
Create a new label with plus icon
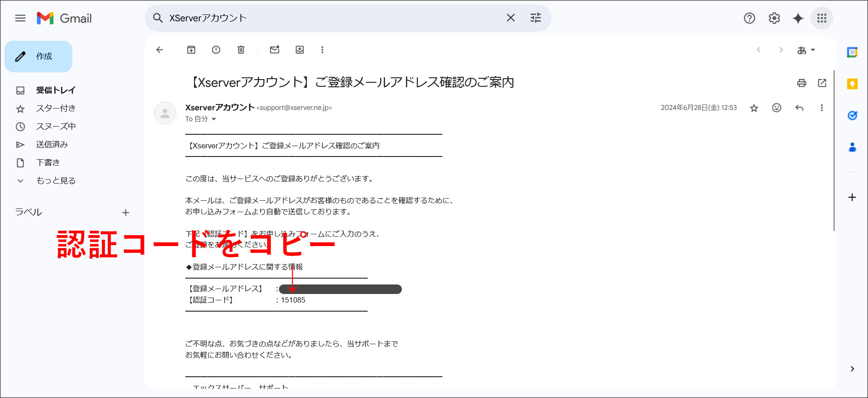(126, 213)
